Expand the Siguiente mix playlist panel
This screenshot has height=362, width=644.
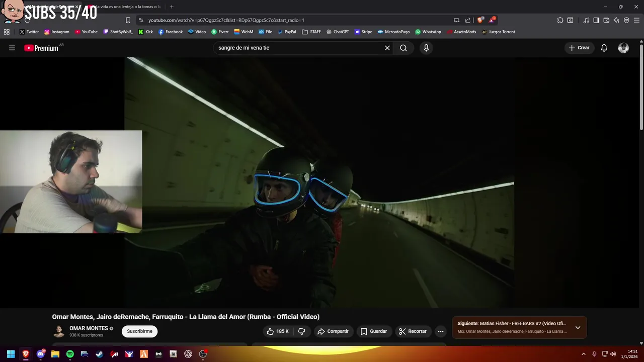(x=578, y=327)
